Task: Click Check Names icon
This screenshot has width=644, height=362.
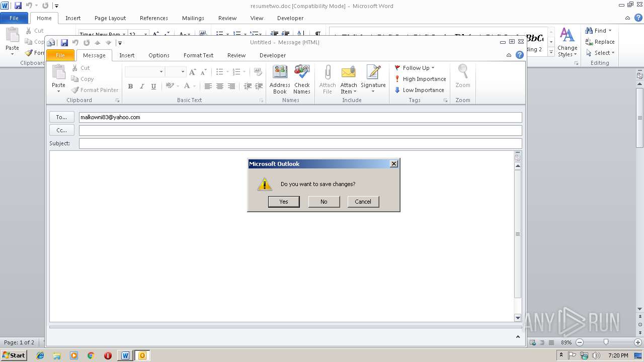Action: point(302,79)
